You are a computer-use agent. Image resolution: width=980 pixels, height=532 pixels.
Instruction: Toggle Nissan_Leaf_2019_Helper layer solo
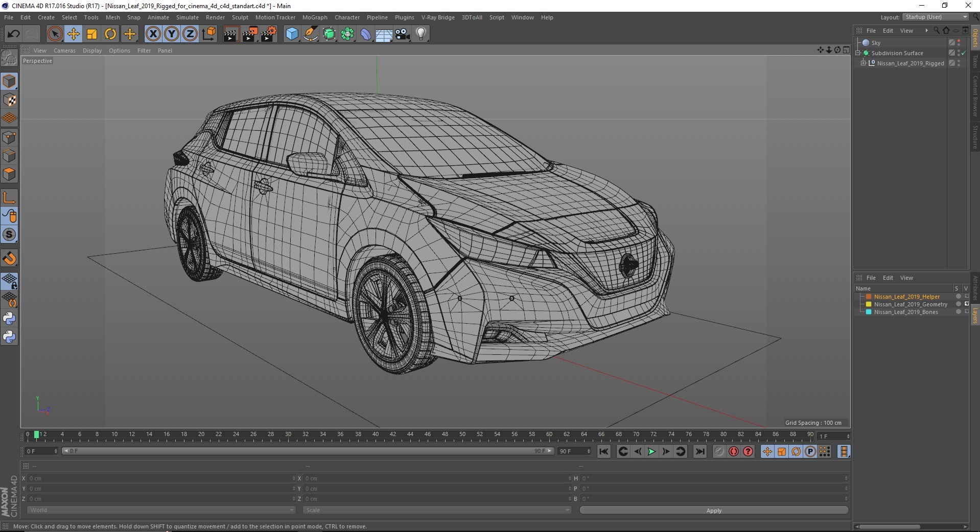tap(958, 297)
